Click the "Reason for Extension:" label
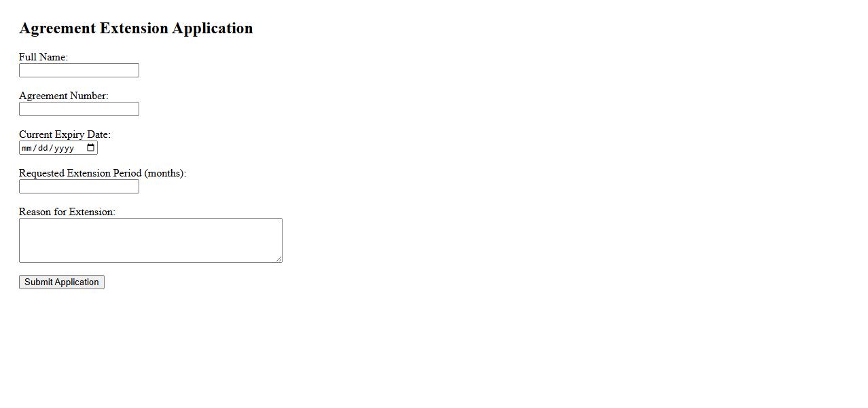 [x=67, y=212]
